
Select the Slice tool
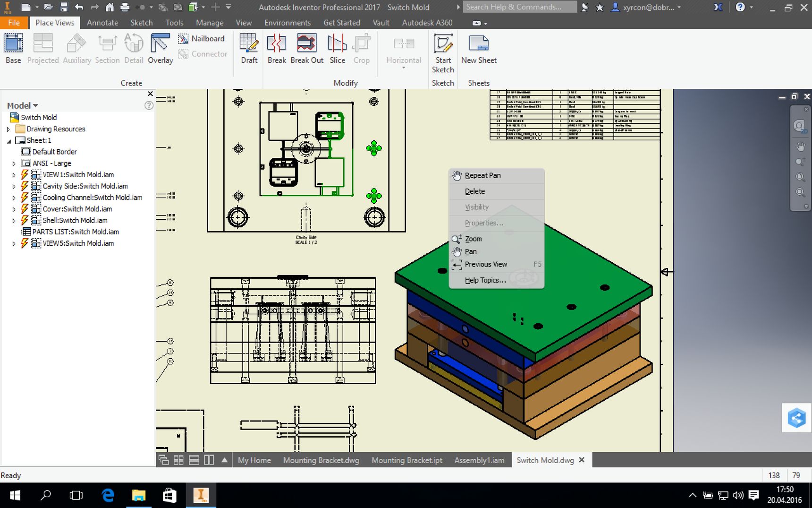[337, 49]
